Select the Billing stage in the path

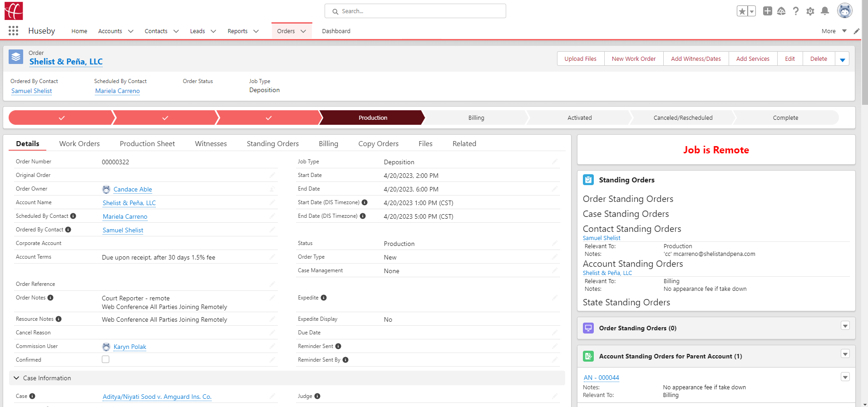click(476, 118)
